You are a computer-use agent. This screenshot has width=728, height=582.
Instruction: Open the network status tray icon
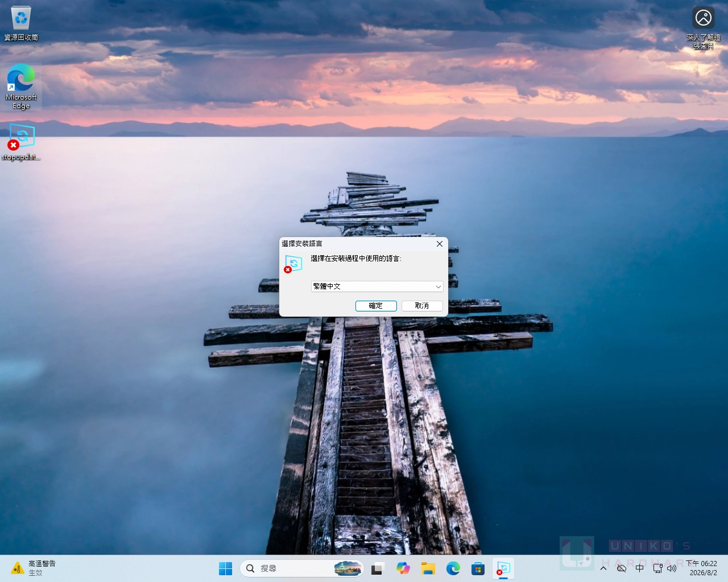coord(657,568)
